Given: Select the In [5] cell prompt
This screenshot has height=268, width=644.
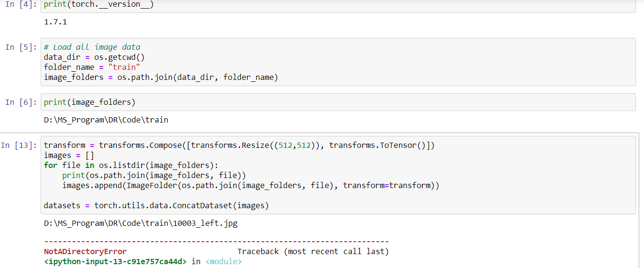Looking at the screenshot, I should (21, 47).
